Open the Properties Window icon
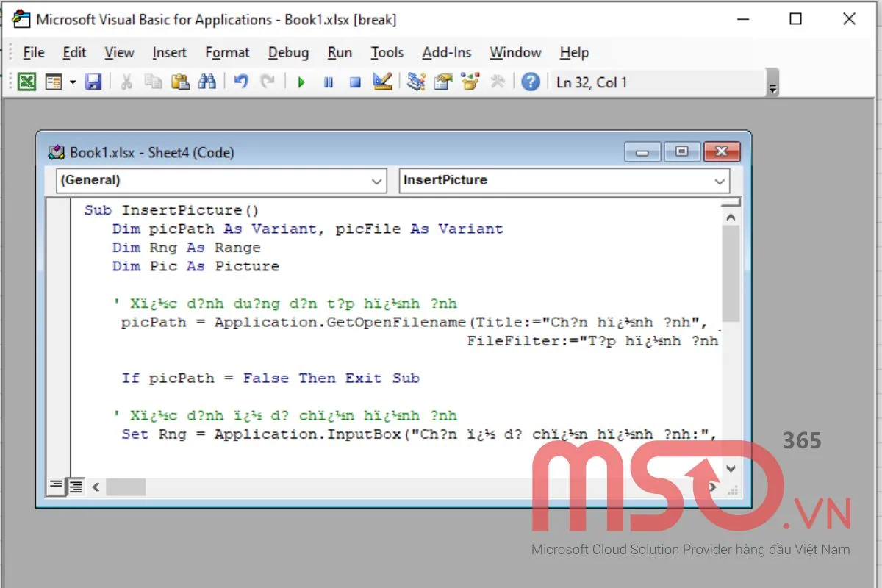Screen dimensions: 882x588 [442, 82]
